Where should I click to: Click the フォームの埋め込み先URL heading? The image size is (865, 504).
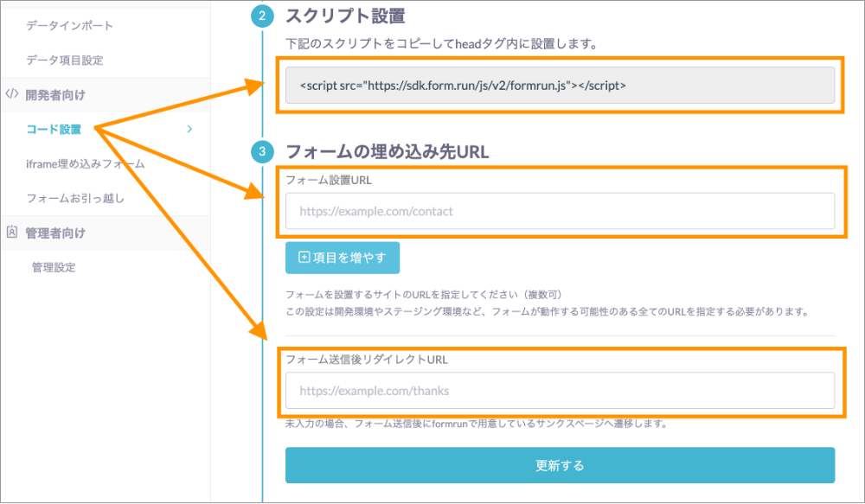click(388, 151)
